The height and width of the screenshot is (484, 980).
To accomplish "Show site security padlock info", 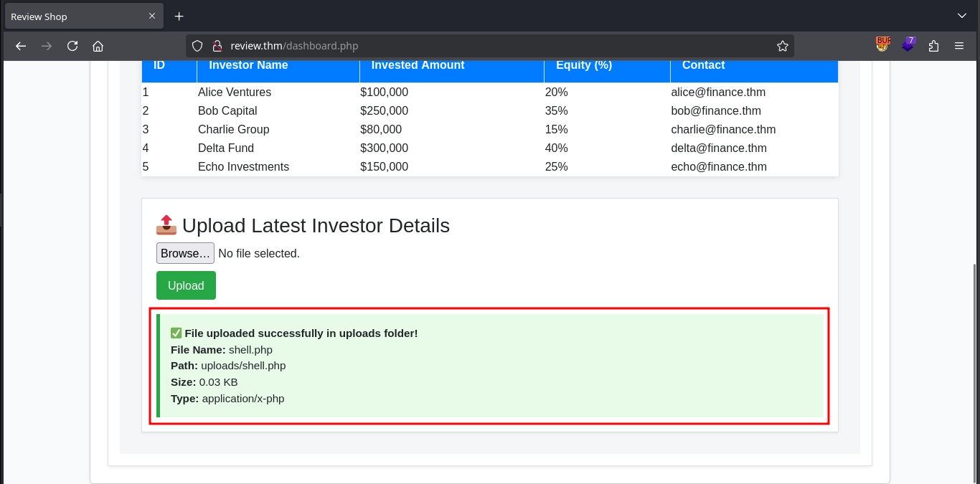I will (x=217, y=46).
